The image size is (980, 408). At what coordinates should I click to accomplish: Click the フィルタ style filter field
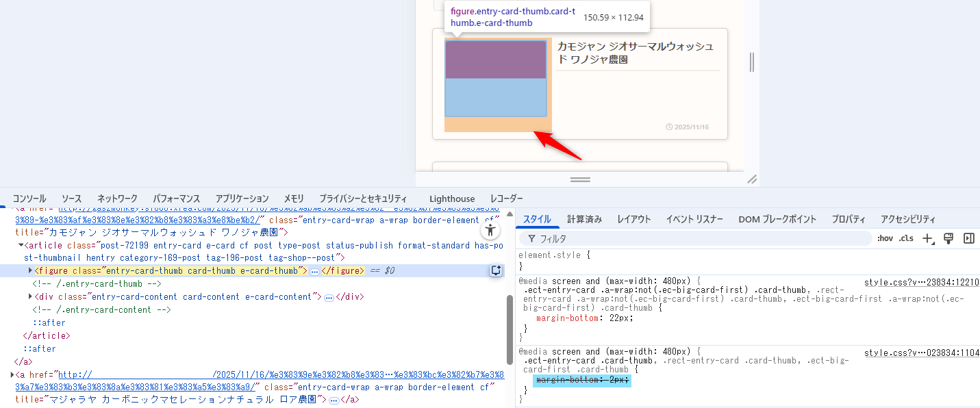(x=695, y=238)
